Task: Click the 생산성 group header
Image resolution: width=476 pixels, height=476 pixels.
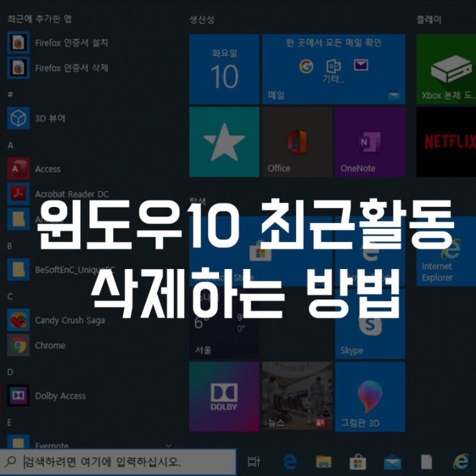Action: [202, 20]
